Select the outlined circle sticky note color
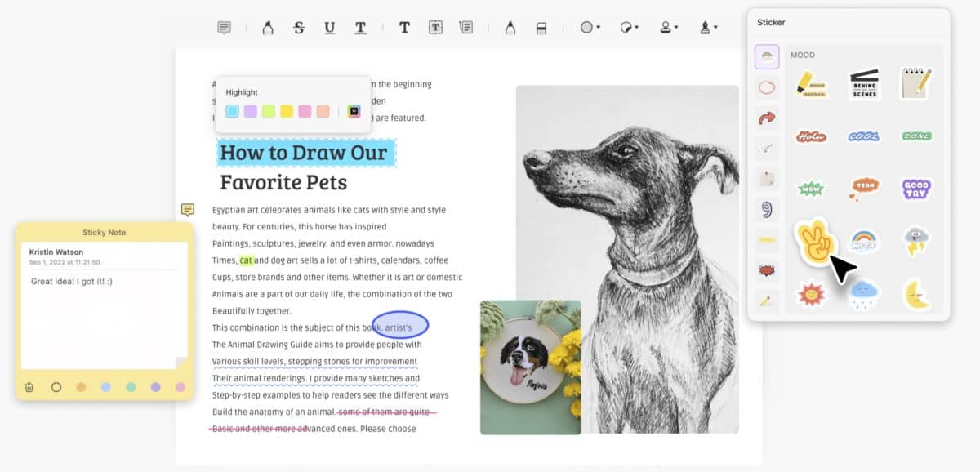The height and width of the screenshot is (472, 980). (56, 387)
